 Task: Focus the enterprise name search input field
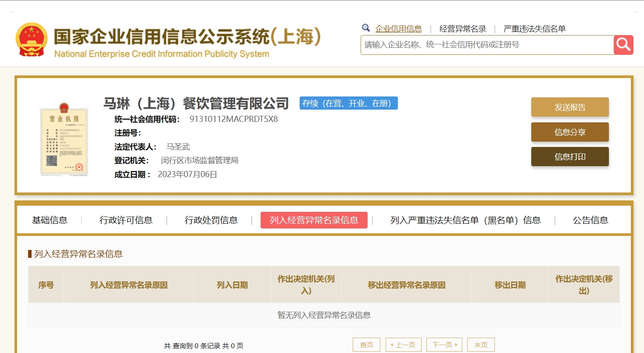[487, 45]
